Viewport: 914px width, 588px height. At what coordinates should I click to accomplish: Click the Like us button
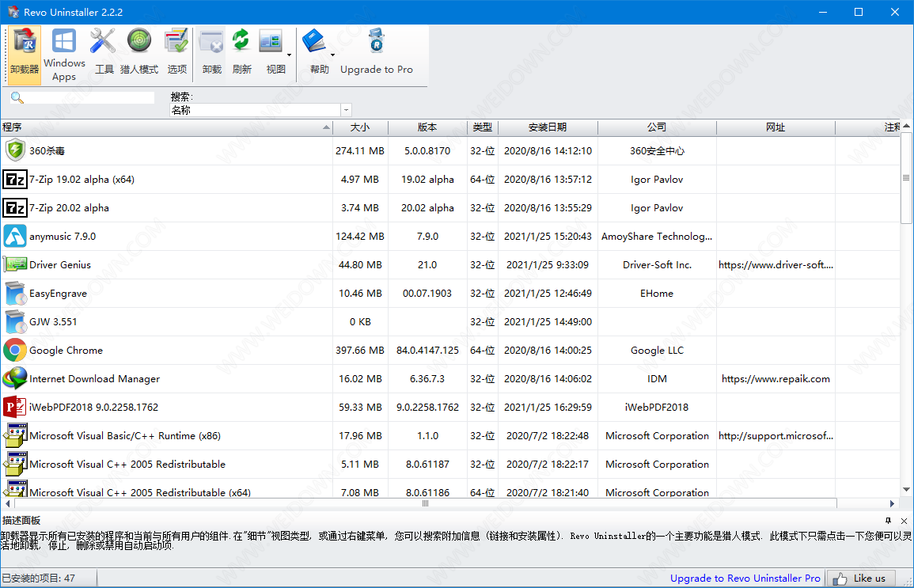[860, 578]
